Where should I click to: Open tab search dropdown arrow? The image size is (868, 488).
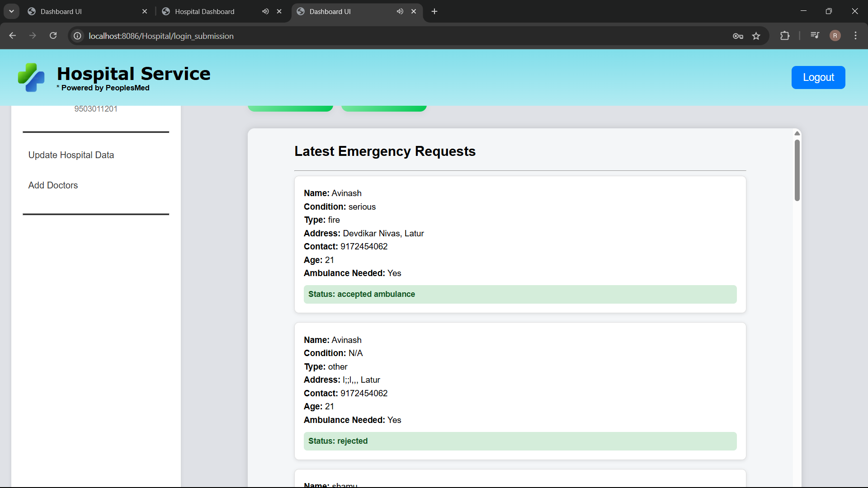pos(11,11)
